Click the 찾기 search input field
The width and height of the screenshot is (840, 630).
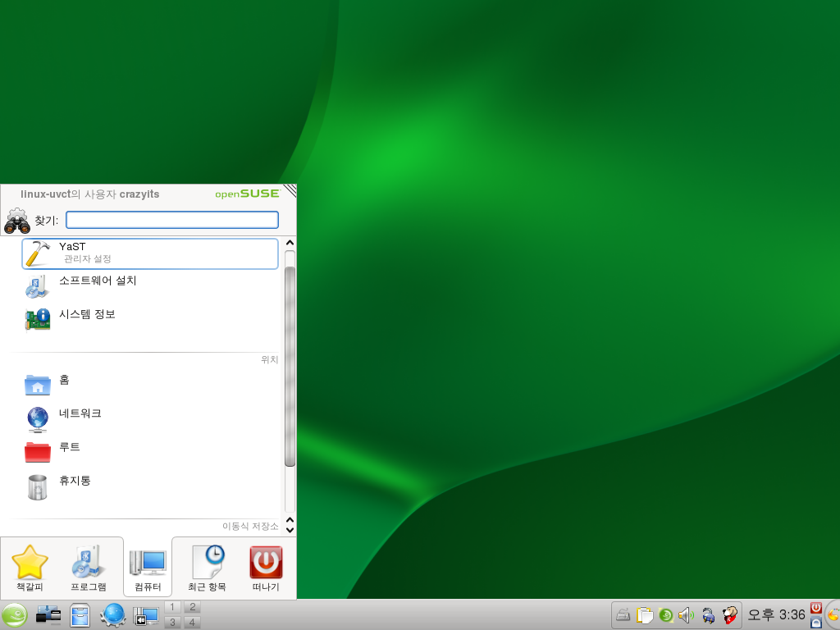pyautogui.click(x=172, y=220)
